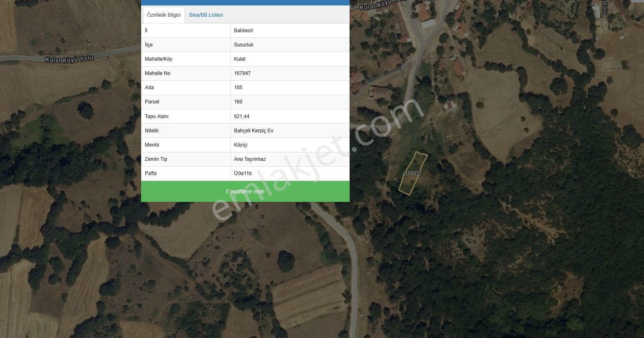The image size is (644, 338).
Task: Click the Parsel field label
Action: tap(152, 102)
